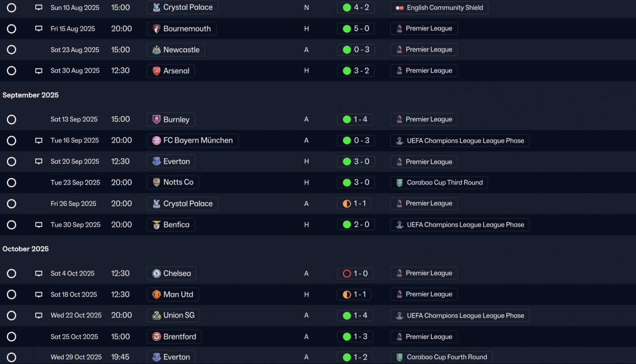Select the radio circle for Newcastle fixture

(x=11, y=50)
